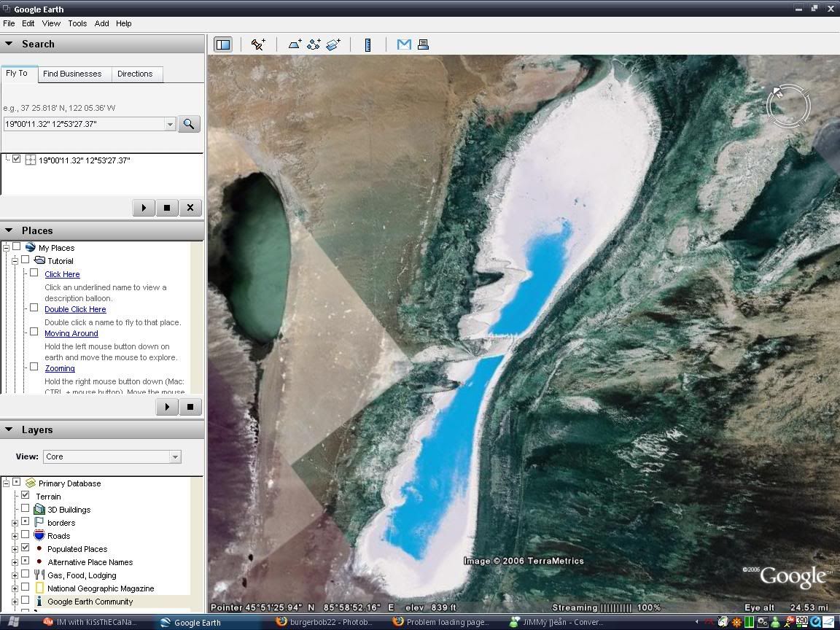Open the Click Here tutorial link

tap(62, 274)
